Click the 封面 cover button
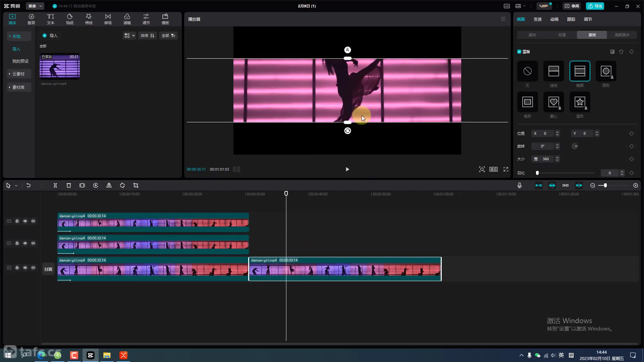The width and height of the screenshot is (644, 362). pyautogui.click(x=48, y=269)
